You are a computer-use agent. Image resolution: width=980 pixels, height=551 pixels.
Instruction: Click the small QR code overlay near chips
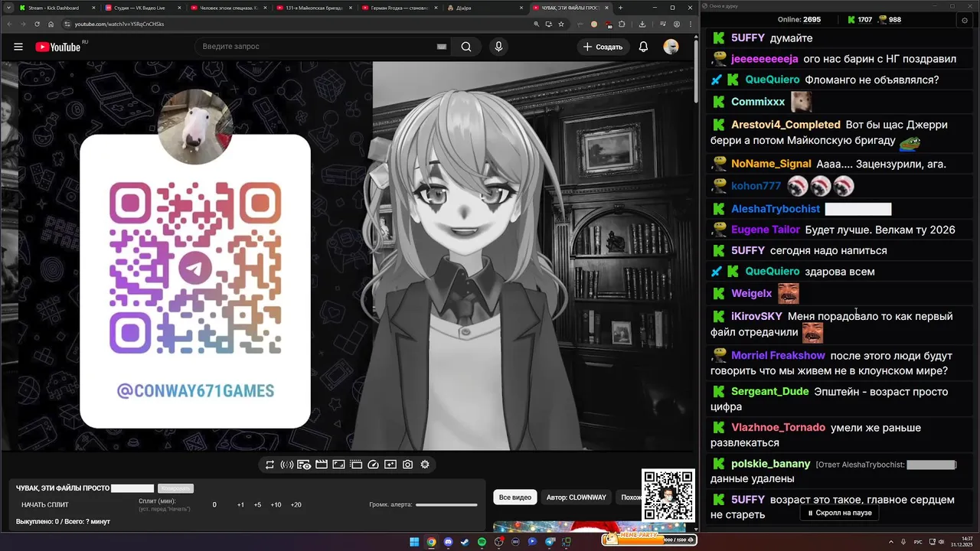pos(668,495)
